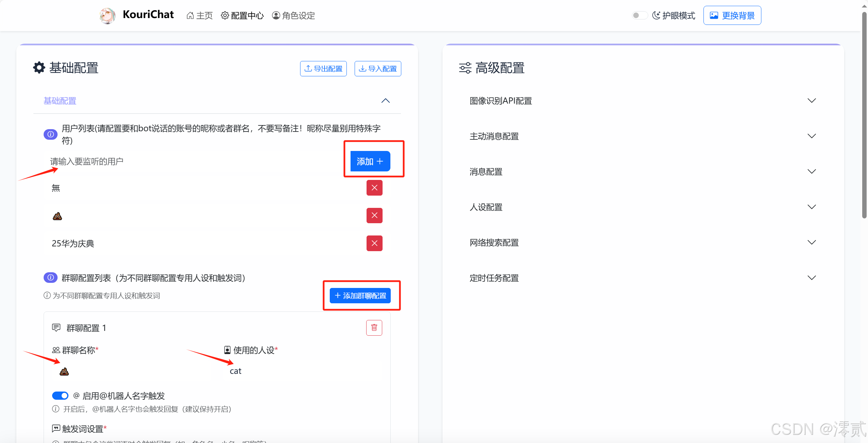The width and height of the screenshot is (868, 443).
Task: Collapse the 基础配置 section chevron
Action: [385, 101]
